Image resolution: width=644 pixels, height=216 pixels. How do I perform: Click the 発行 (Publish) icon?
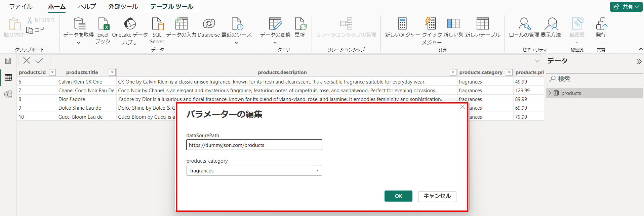(x=601, y=24)
